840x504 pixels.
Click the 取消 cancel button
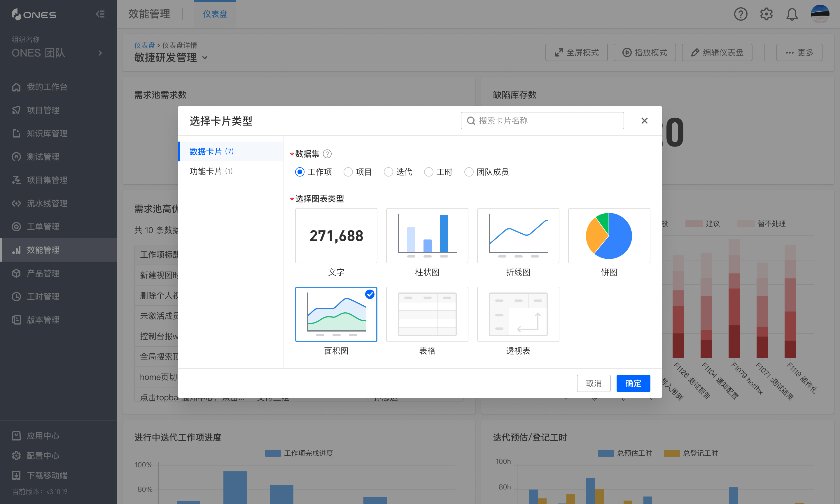[594, 383]
